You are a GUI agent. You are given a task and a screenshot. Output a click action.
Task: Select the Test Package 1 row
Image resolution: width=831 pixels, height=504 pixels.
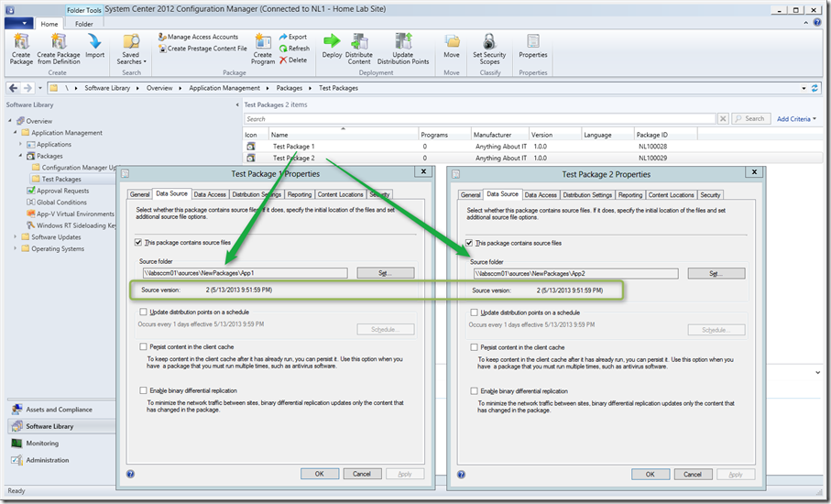[x=532, y=147]
